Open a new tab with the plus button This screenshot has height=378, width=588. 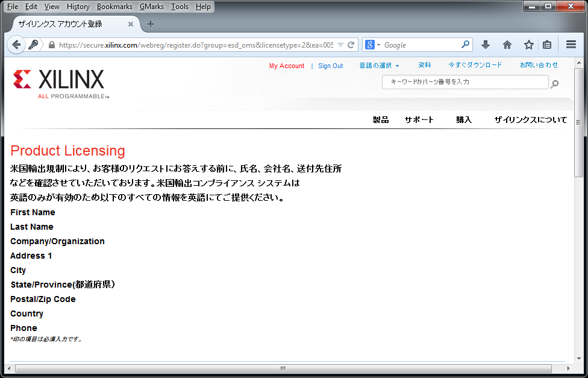pyautogui.click(x=151, y=24)
